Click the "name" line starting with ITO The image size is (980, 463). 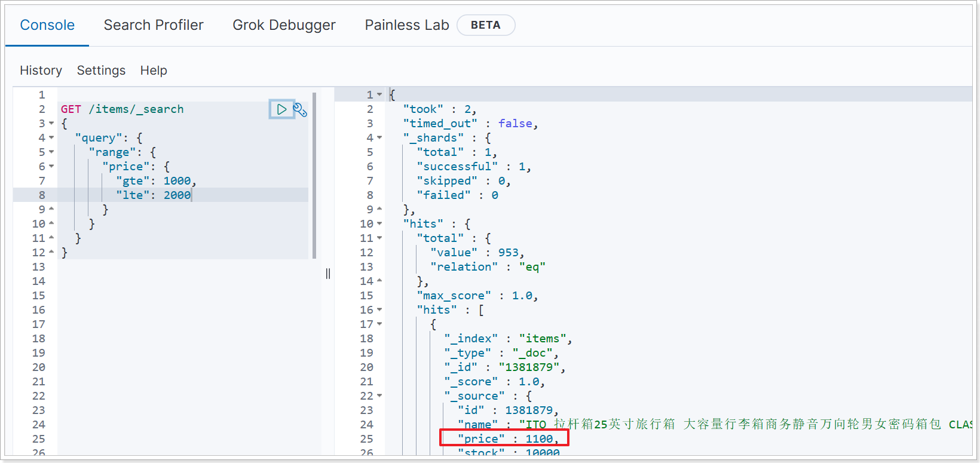point(715,425)
